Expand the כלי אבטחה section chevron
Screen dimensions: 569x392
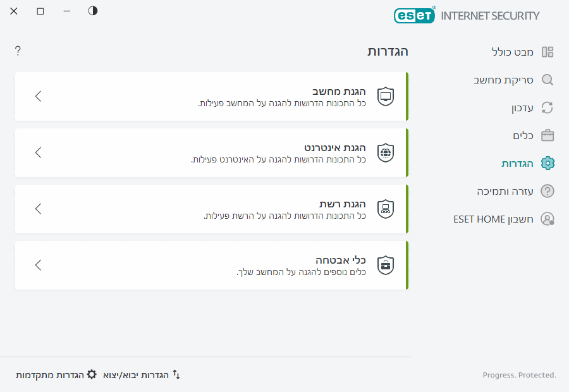click(39, 265)
